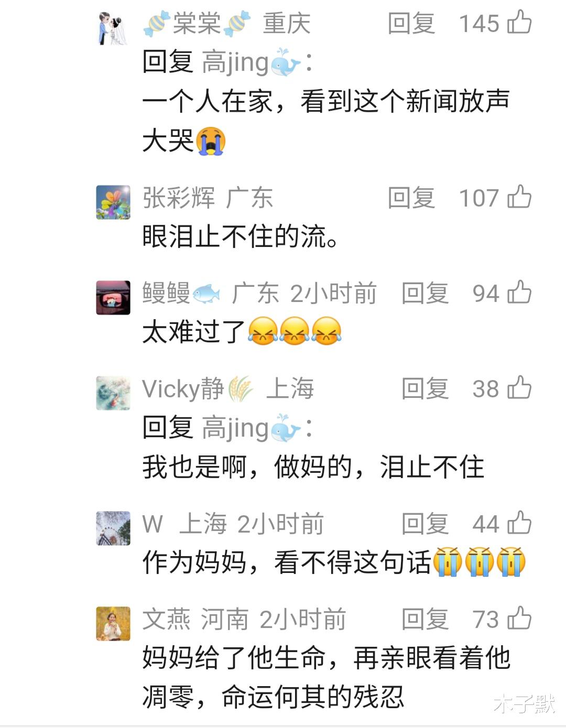The width and height of the screenshot is (566, 728).
Task: Reply to 棠棠's comment
Action: 411,24
